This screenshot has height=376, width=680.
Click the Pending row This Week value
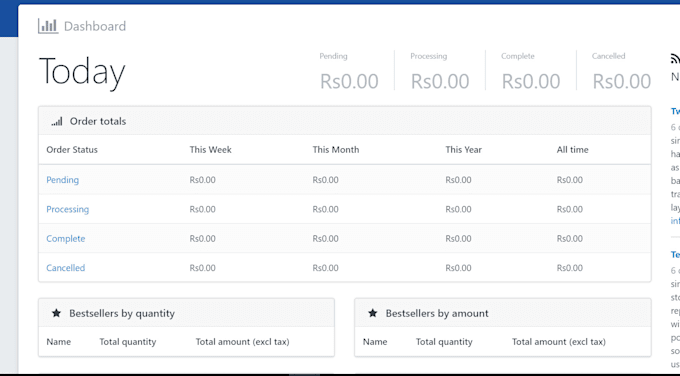[x=203, y=180]
